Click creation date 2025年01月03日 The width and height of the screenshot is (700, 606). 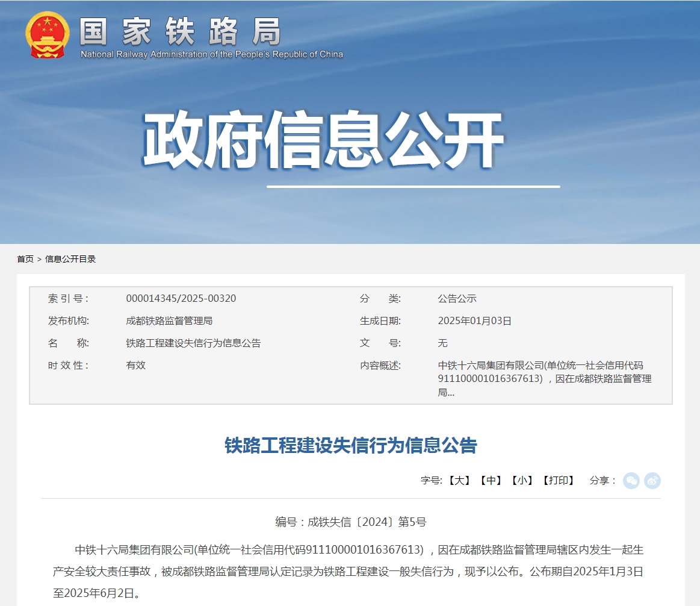(474, 321)
